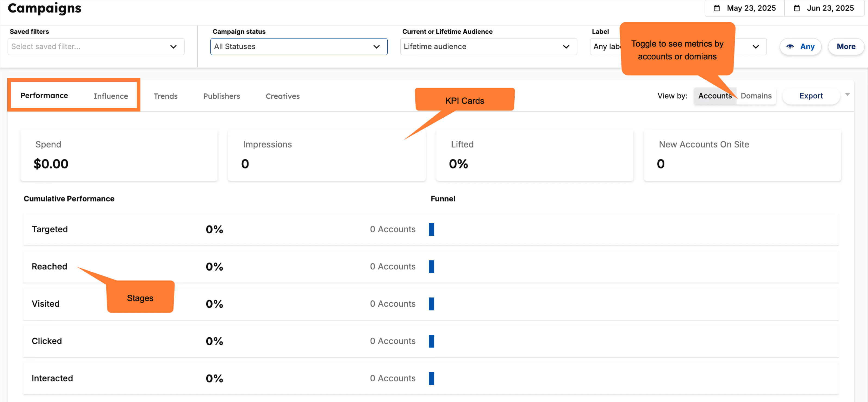Open the Saved filters dropdown

point(96,46)
